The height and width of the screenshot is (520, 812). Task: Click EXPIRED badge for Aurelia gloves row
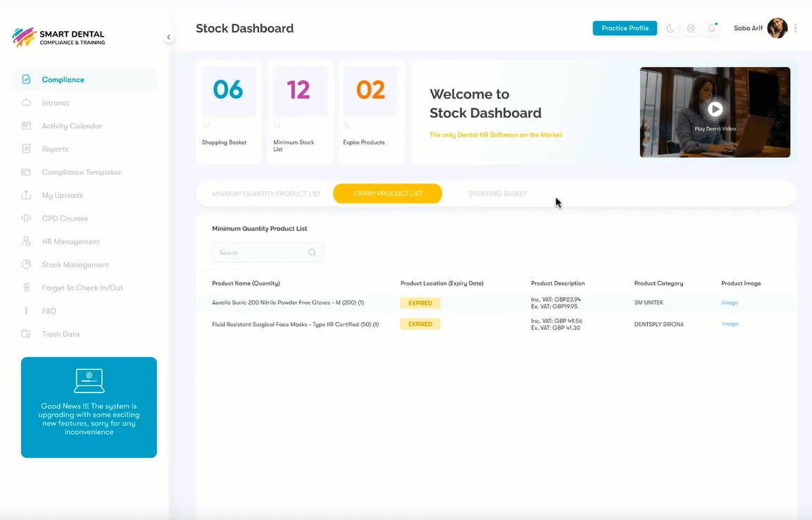click(420, 303)
